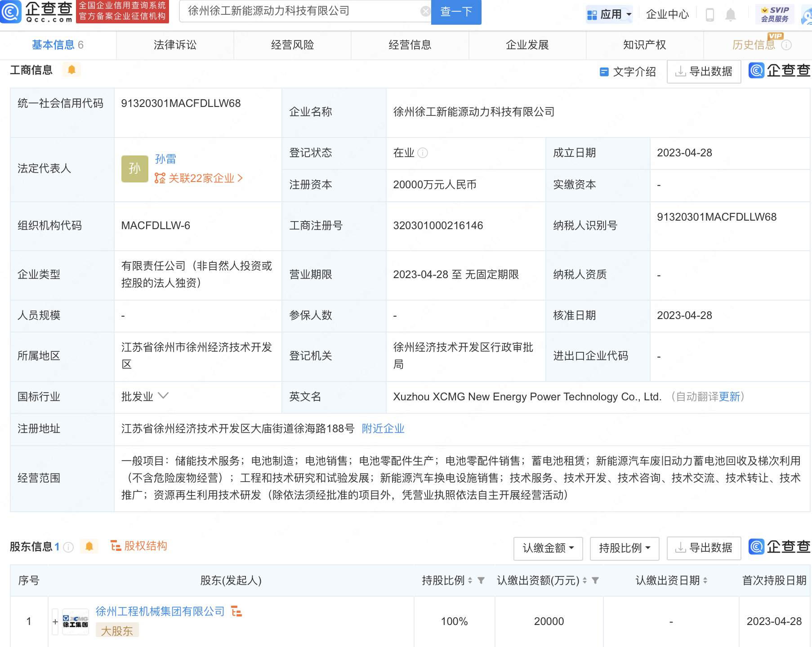Sort by 认缴出资额 column arrows
This screenshot has width=812, height=647.
585,581
